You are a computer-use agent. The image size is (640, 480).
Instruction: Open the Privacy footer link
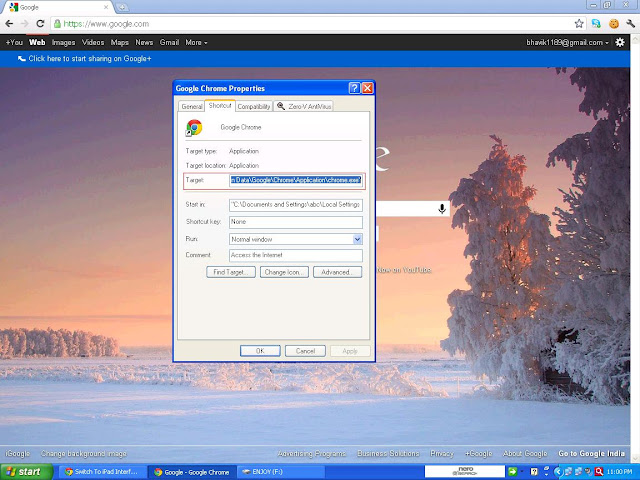click(x=442, y=453)
